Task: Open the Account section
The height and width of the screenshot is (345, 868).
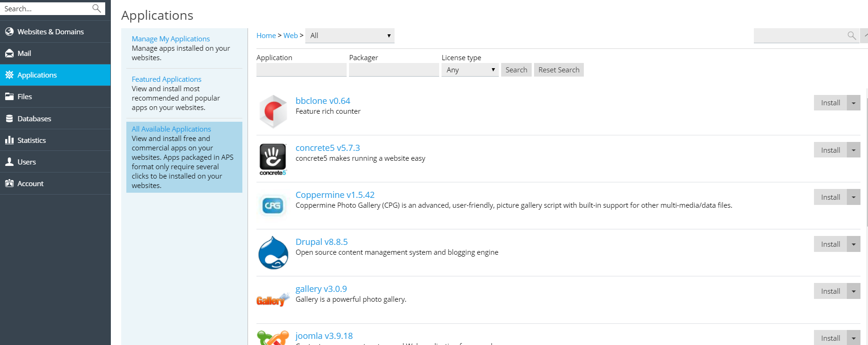Action: tap(55, 183)
